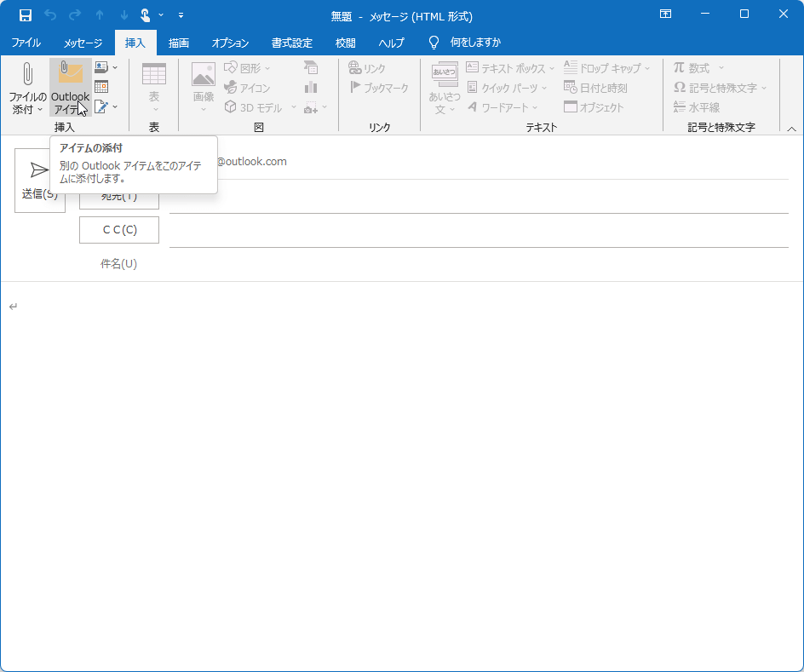The image size is (804, 672).
Task: Click the 3D モデル button
Action: tap(255, 107)
